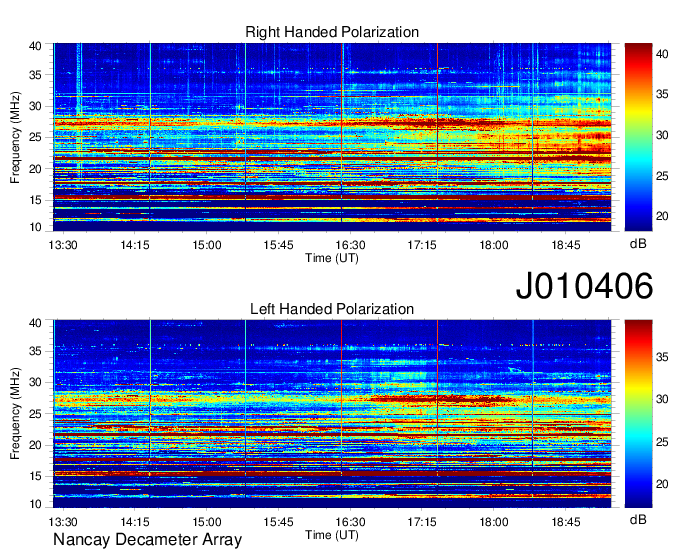680x552 pixels.
Task: Click the 10 MHz frequency tick on Left Handed plot
Action: pyautogui.click(x=35, y=504)
